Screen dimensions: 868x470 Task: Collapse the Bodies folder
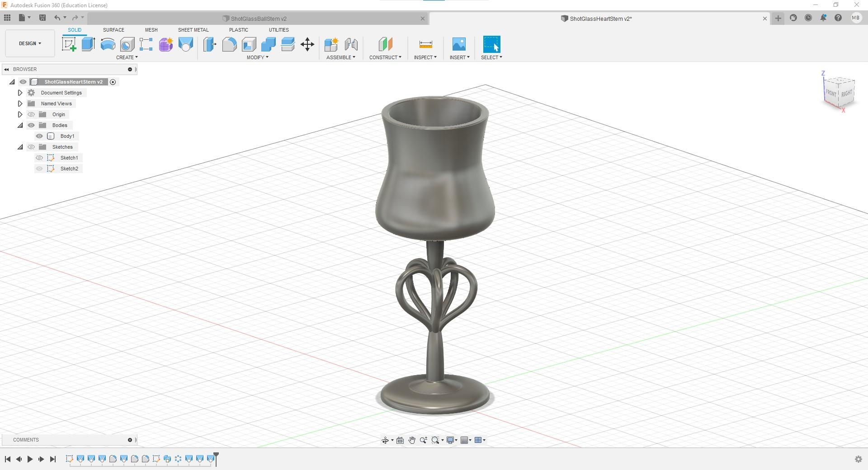(20, 125)
